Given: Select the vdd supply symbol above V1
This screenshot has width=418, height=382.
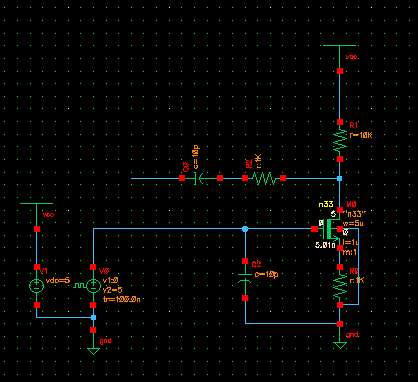Looking at the screenshot, I should (x=36, y=203).
